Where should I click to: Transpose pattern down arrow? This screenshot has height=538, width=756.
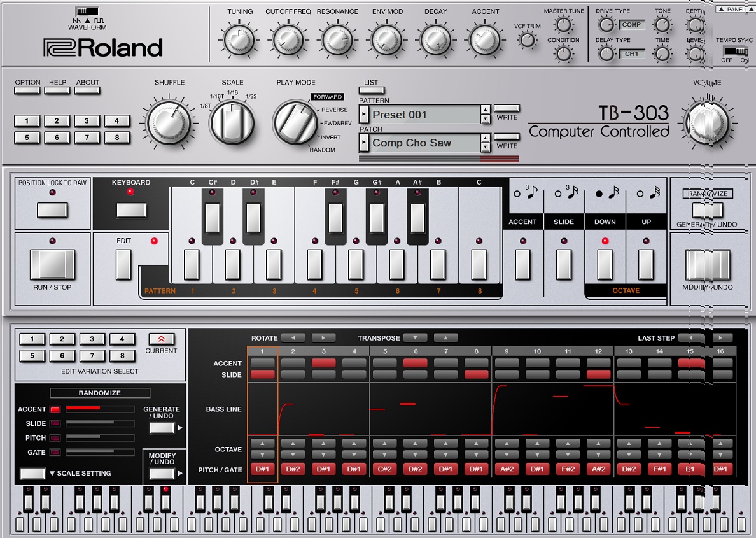[x=416, y=337]
